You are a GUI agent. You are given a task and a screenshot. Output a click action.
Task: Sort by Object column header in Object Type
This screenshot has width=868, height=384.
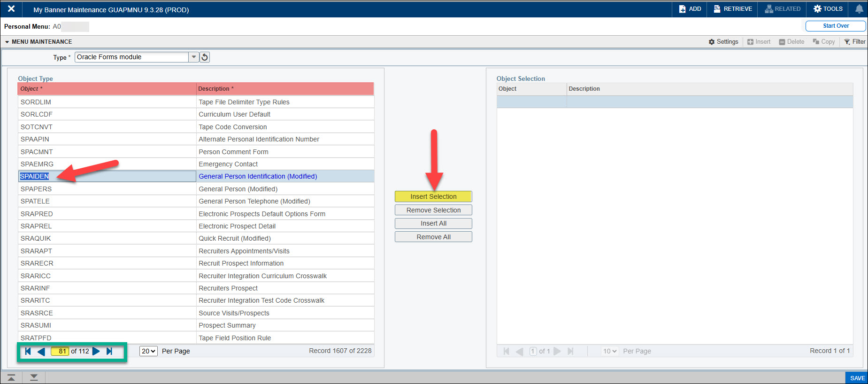click(107, 89)
